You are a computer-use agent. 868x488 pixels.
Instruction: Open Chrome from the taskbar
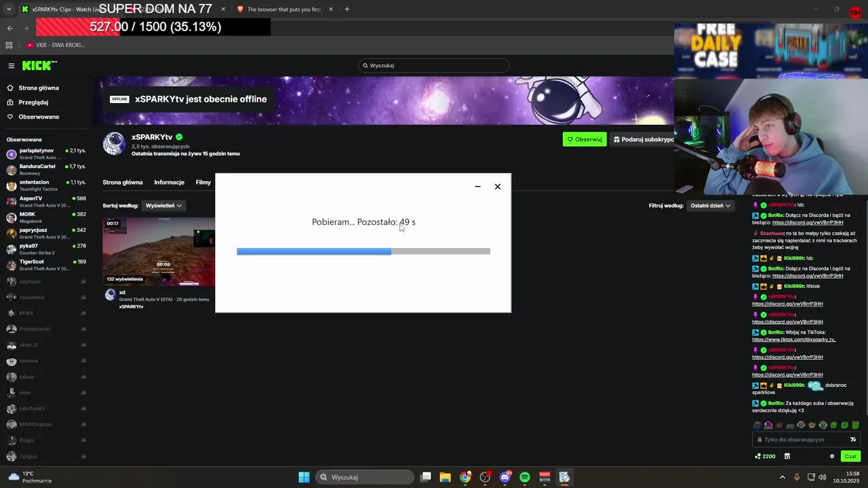(x=465, y=477)
